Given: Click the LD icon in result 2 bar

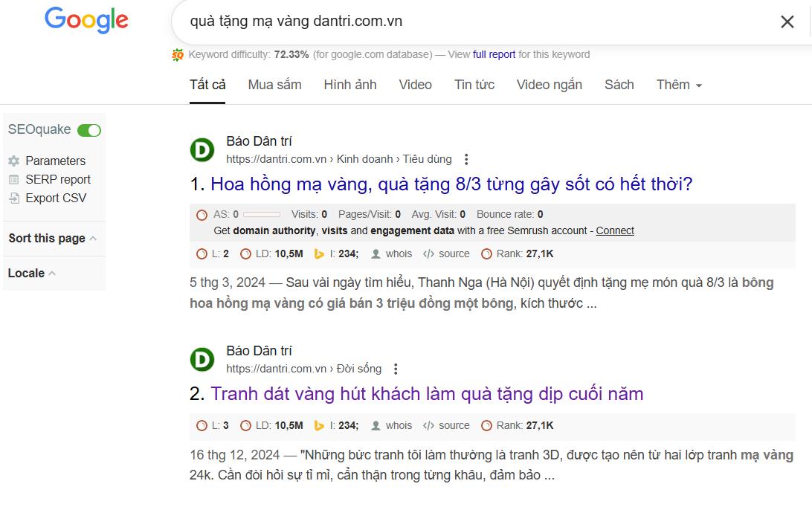Looking at the screenshot, I should tap(245, 426).
